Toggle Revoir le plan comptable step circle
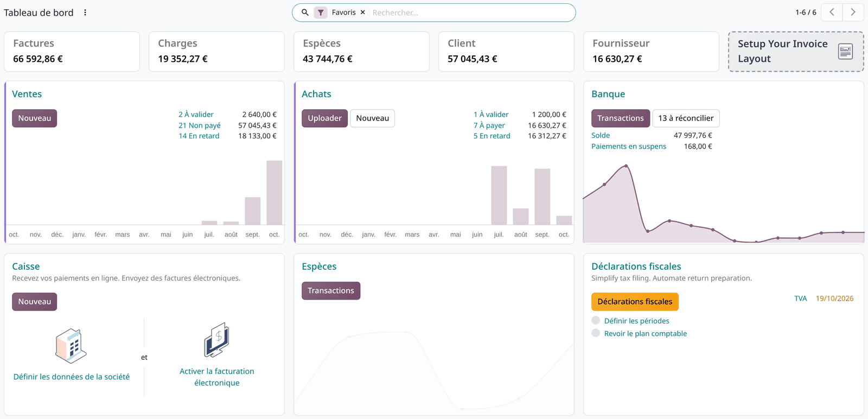The image size is (868, 419). tap(596, 333)
